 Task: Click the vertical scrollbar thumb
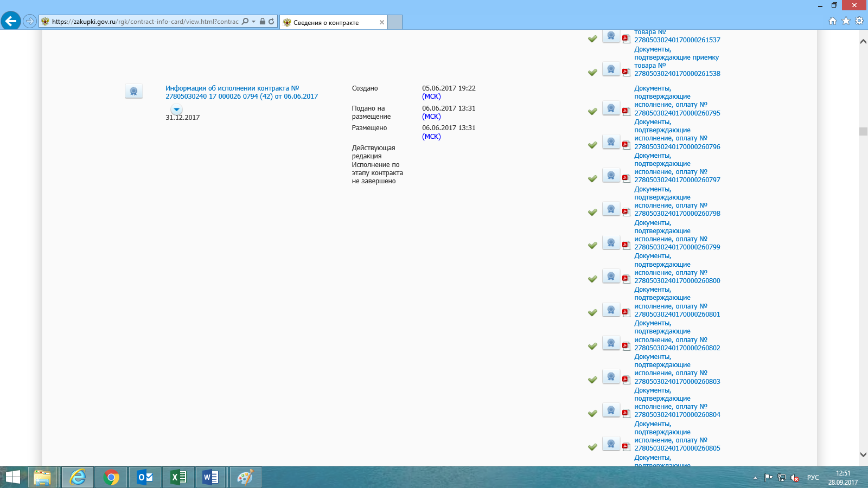tap(863, 131)
